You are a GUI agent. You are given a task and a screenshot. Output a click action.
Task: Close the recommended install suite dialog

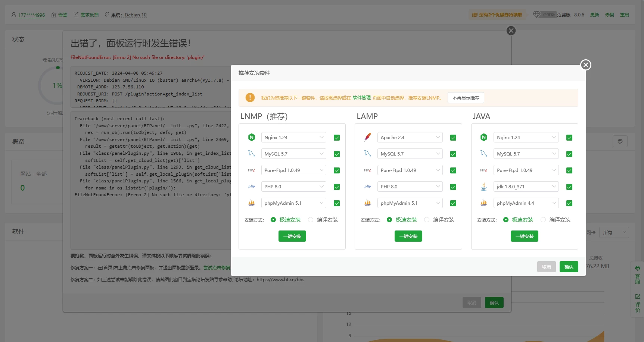(x=585, y=65)
